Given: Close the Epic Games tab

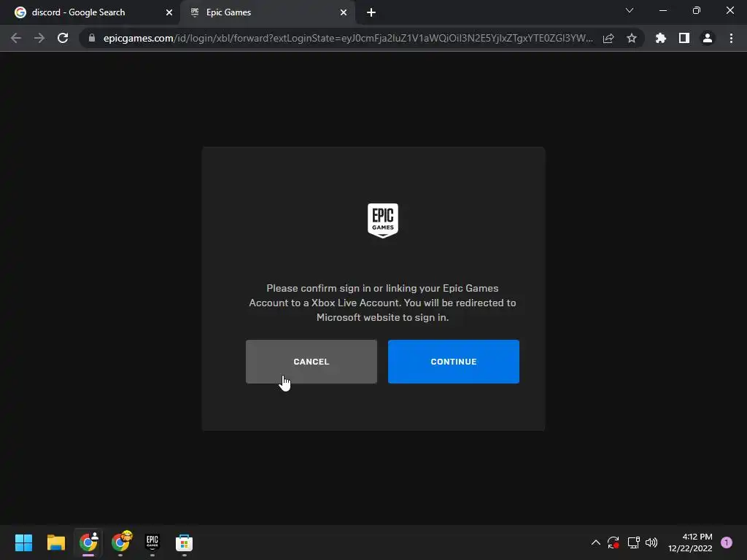Looking at the screenshot, I should (344, 12).
